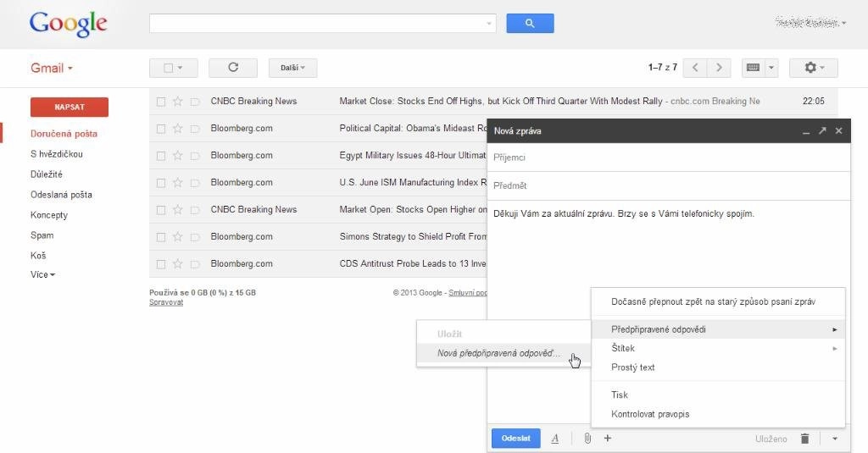Star the Egypt Military Issues email
The width and height of the screenshot is (868, 453).
coord(178,156)
